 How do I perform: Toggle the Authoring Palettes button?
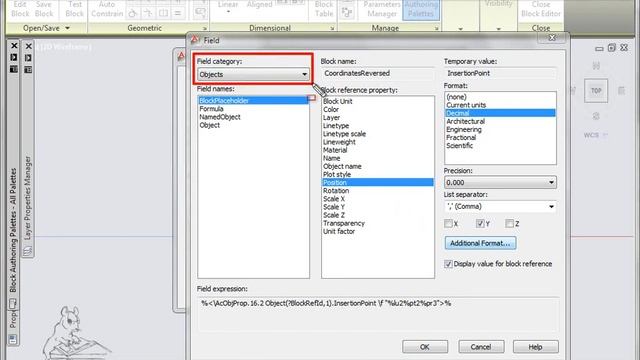pyautogui.click(x=421, y=10)
